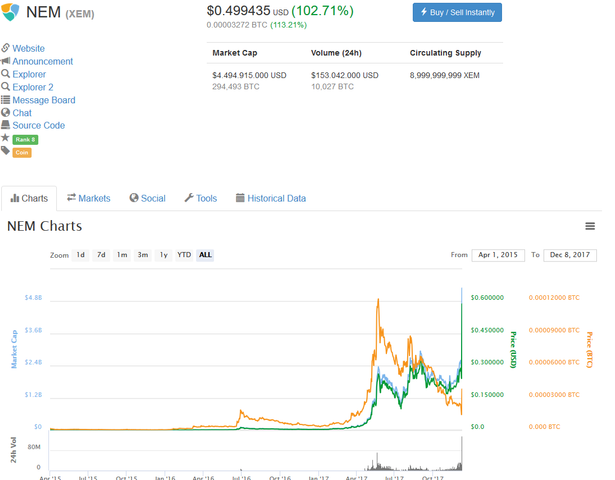Click the megaphone icon beside Announcement
Viewport: 615px width, 480px height.
5,61
